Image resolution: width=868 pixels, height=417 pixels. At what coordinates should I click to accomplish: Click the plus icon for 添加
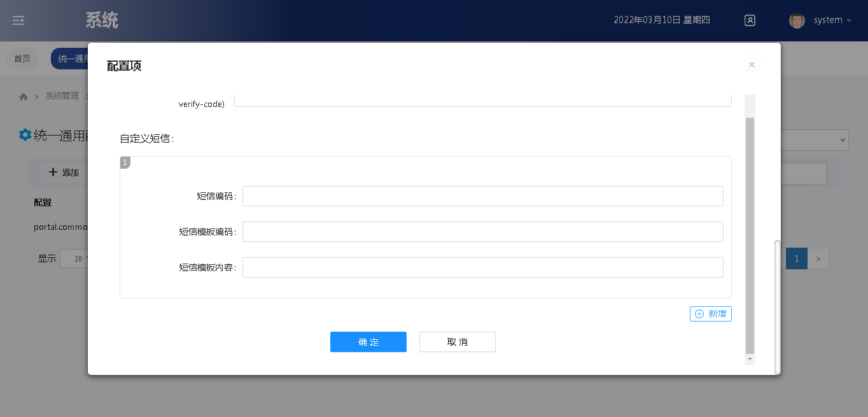tap(53, 172)
